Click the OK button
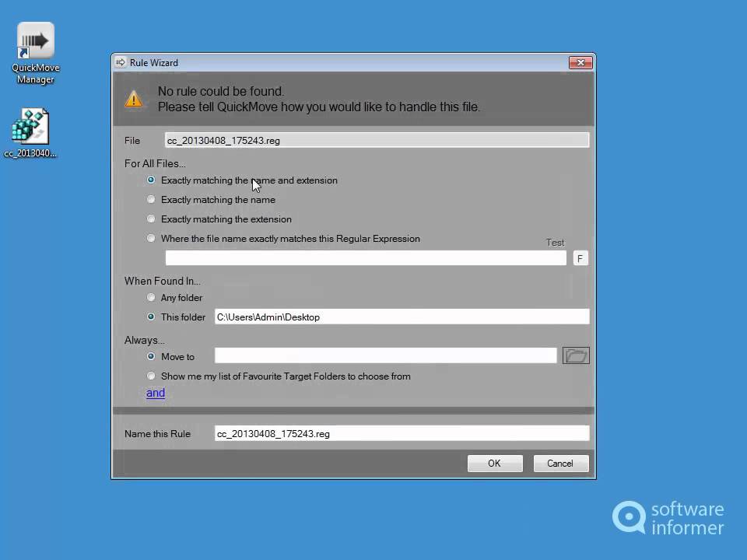The width and height of the screenshot is (747, 560). click(x=495, y=464)
